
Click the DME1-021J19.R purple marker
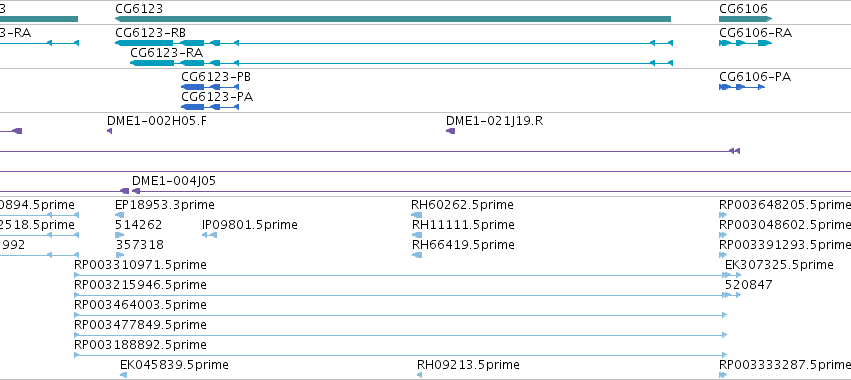coord(450,131)
